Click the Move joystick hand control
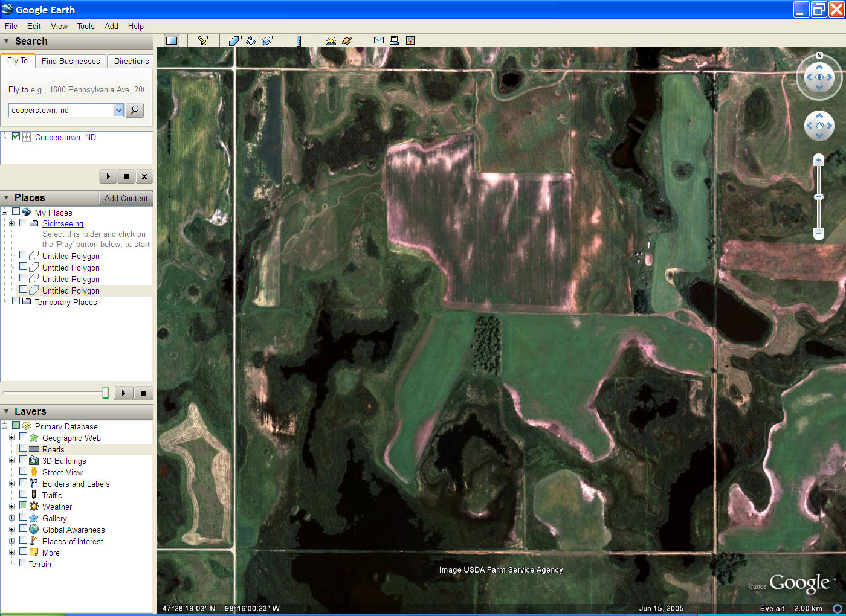This screenshot has height=616, width=846. tap(819, 126)
